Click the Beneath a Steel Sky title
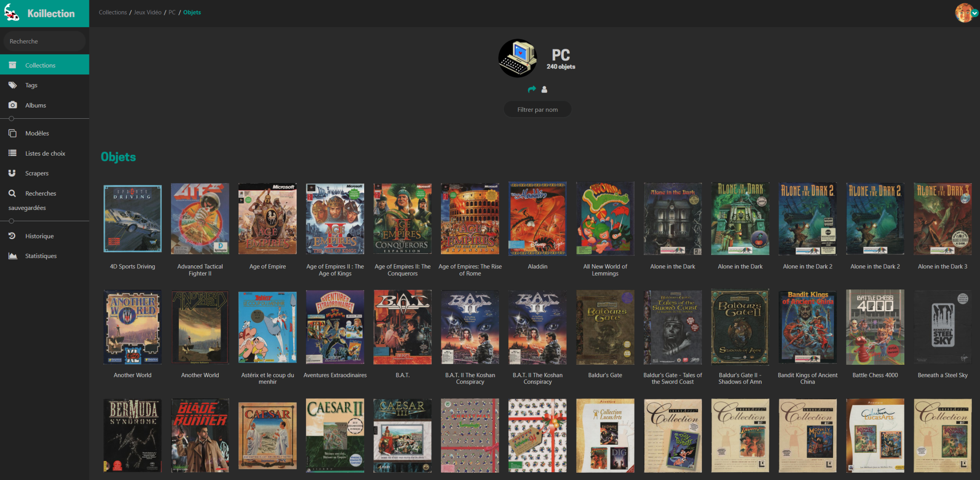980x480 pixels. click(943, 375)
